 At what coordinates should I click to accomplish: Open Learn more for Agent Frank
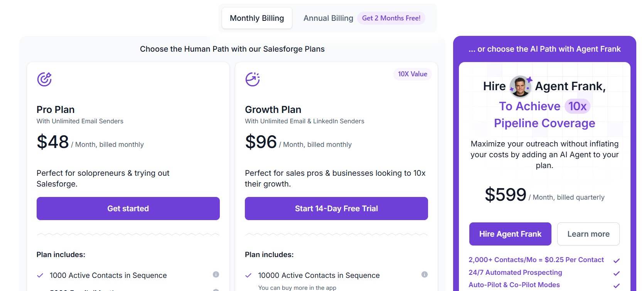click(x=588, y=234)
